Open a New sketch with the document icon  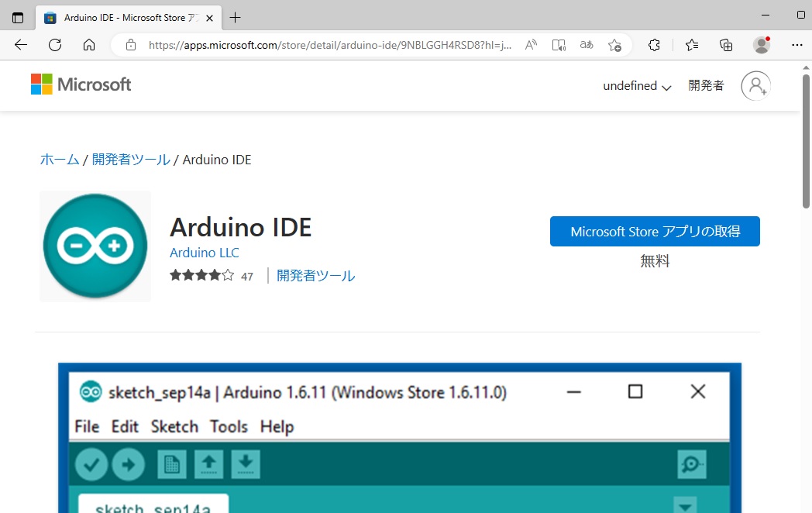[171, 463]
